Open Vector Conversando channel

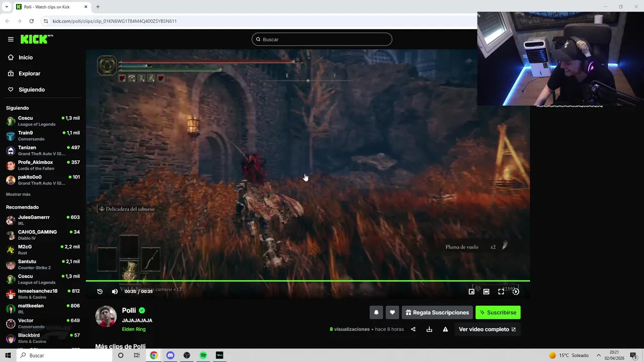43,323
